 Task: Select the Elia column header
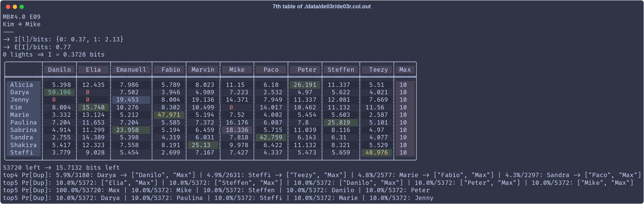coord(94,70)
